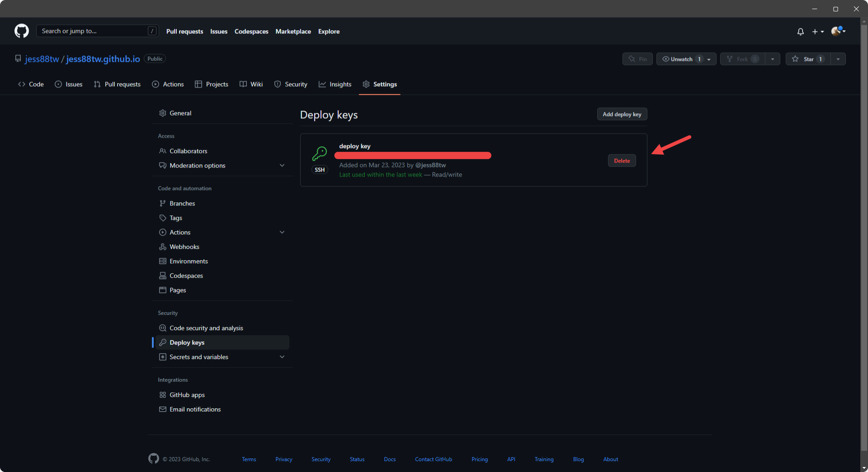Viewport: 868px width, 472px height.
Task: Open Marketplace in the top navigation
Action: point(293,32)
